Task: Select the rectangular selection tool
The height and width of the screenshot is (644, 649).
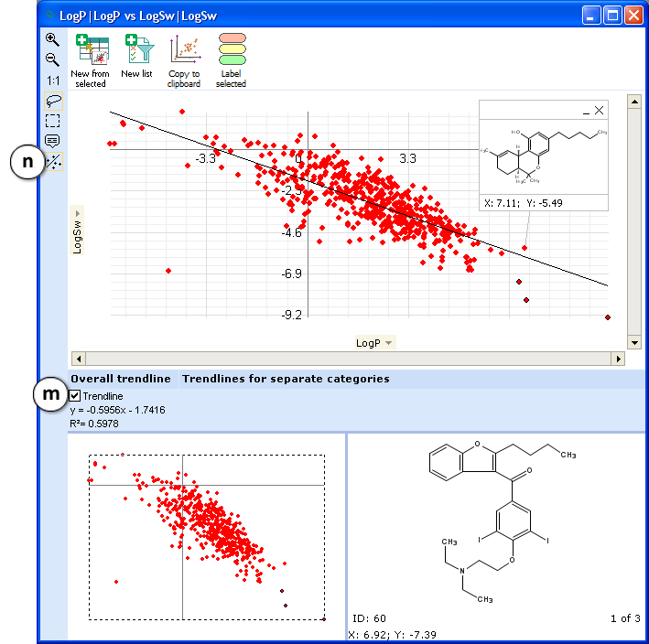Action: coord(53,121)
